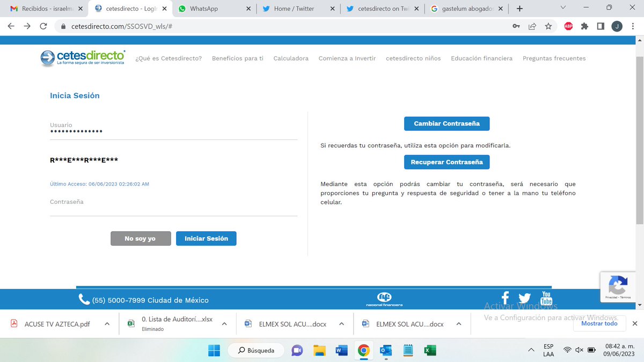644x362 pixels.
Task: Open the Wi-Fi network tray icon
Action: click(x=567, y=350)
